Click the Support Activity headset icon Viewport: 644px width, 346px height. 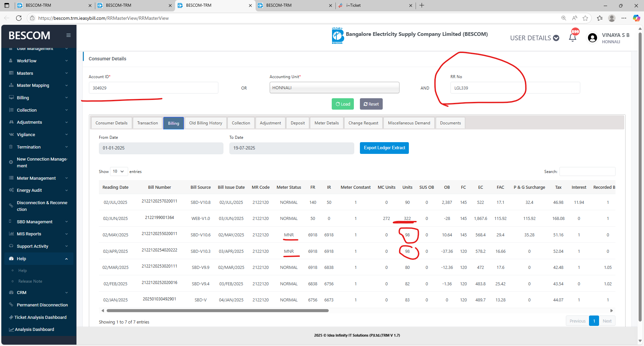[x=11, y=246]
